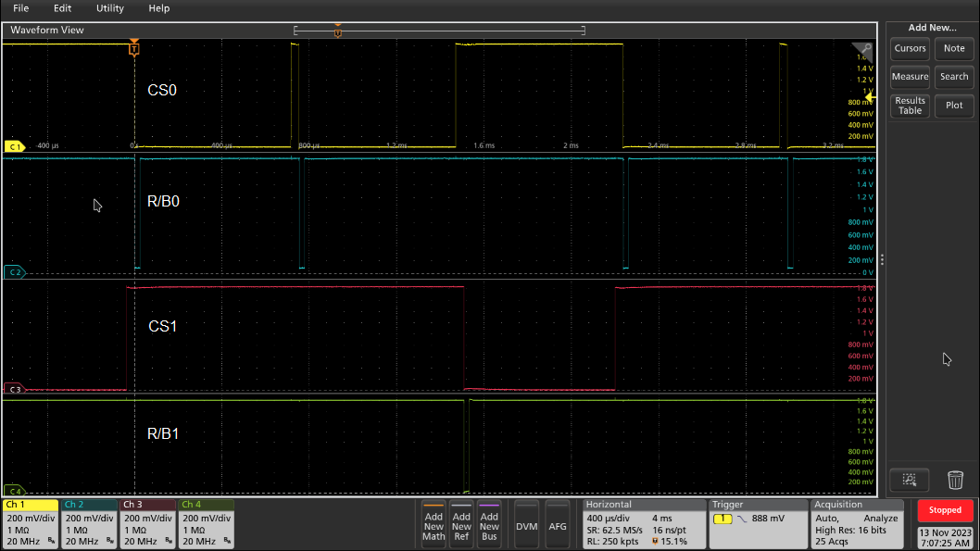Toggle the AFG function generator button

(x=558, y=524)
